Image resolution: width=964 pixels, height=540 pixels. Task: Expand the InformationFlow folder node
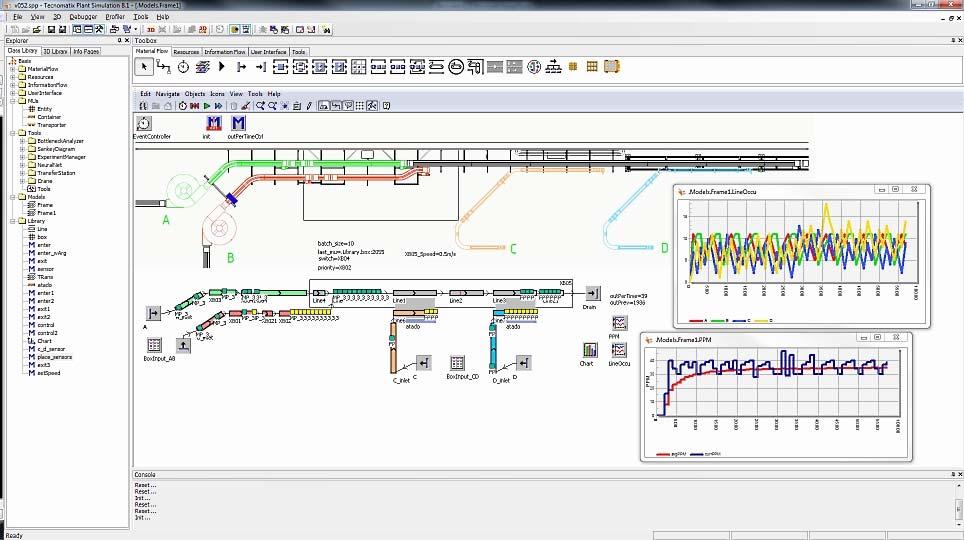[x=12, y=85]
